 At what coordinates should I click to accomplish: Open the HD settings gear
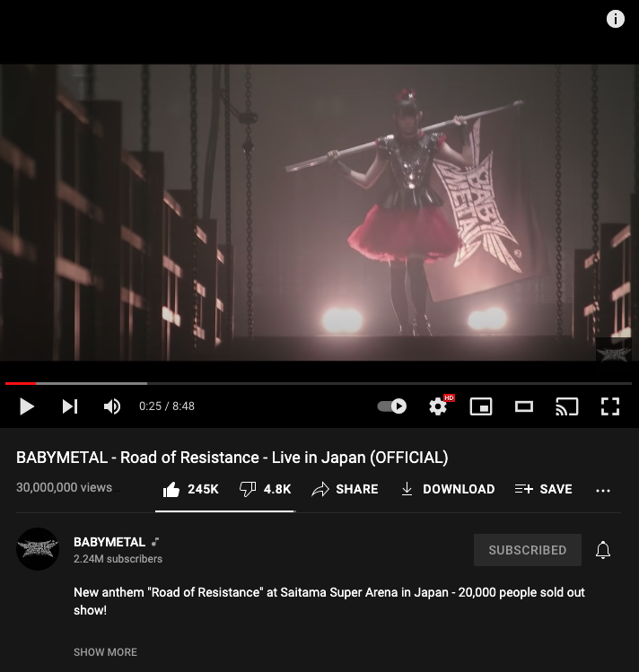438,406
